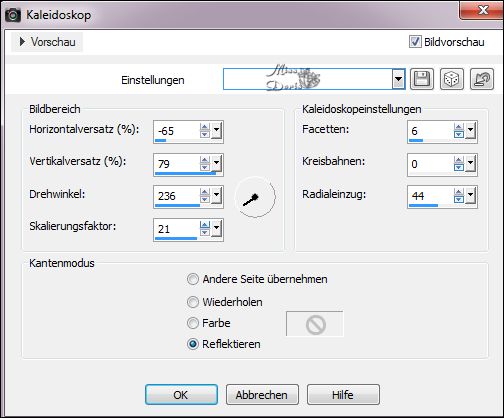Screen dimensions: 504x418
Task: Confirm with the OK button
Action: click(181, 395)
